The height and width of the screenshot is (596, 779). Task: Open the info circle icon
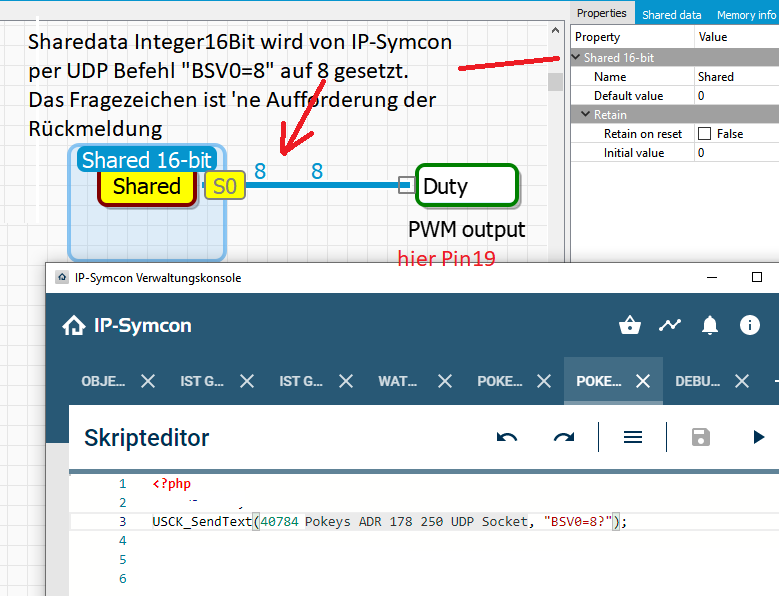pos(749,325)
